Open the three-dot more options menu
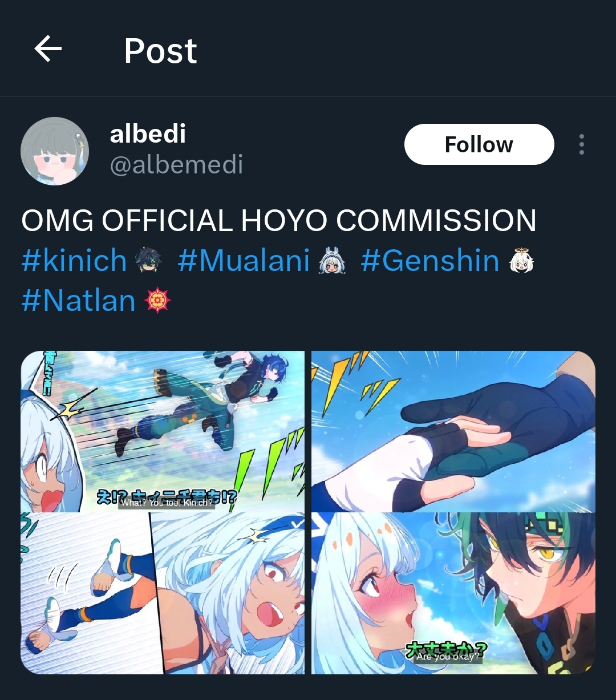This screenshot has width=616, height=700. point(581,144)
